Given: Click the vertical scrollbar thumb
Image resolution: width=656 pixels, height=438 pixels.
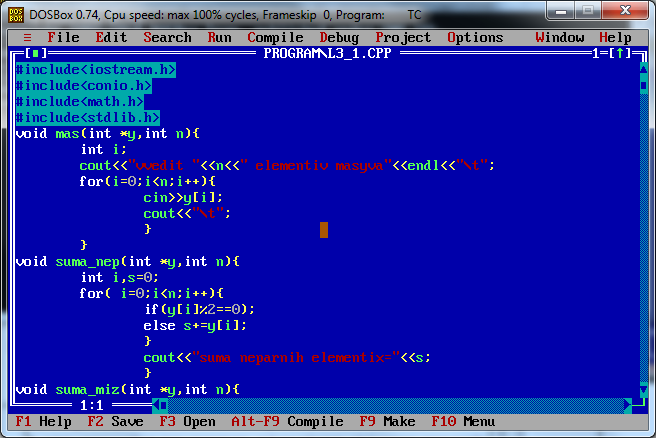Looking at the screenshot, I should coord(643,85).
